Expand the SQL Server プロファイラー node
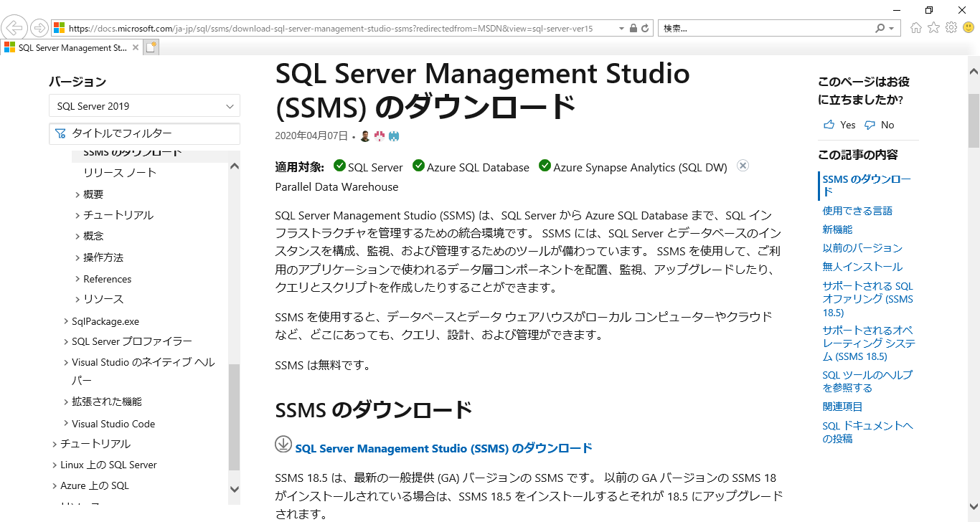The width and height of the screenshot is (980, 522). (x=66, y=341)
